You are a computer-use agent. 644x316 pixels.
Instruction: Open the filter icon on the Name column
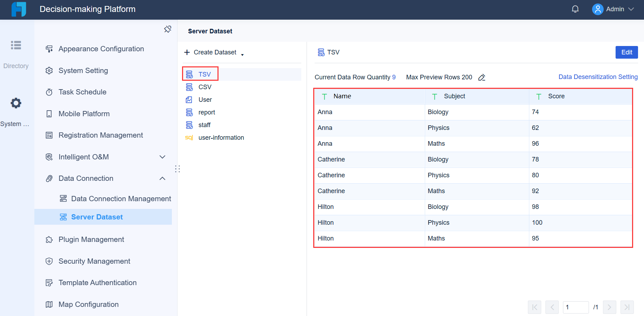point(324,96)
